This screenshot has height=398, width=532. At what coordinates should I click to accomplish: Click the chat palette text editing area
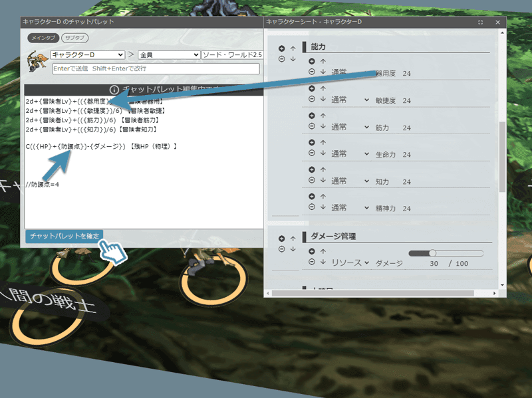[144, 162]
